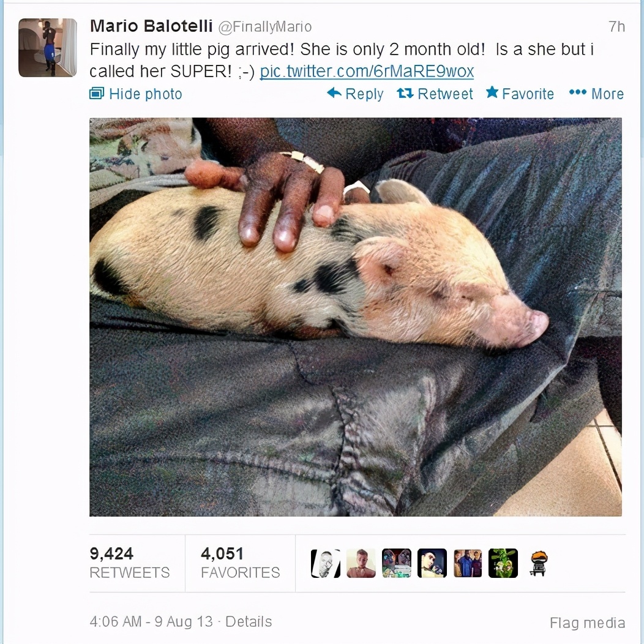Open the 7h timestamp
The height and width of the screenshot is (644, 644).
[616, 27]
